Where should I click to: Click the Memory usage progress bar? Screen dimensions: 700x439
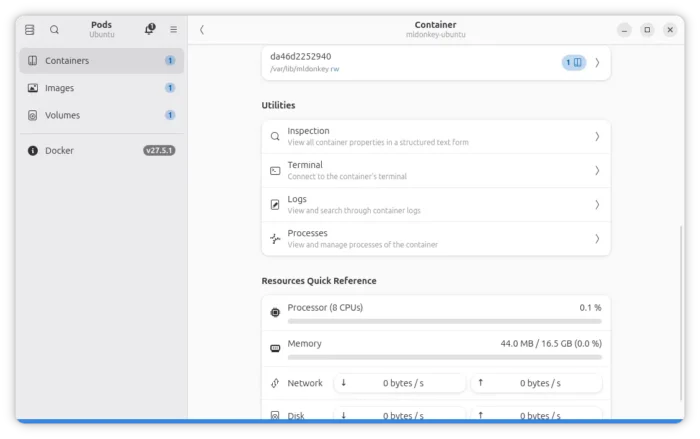444,357
